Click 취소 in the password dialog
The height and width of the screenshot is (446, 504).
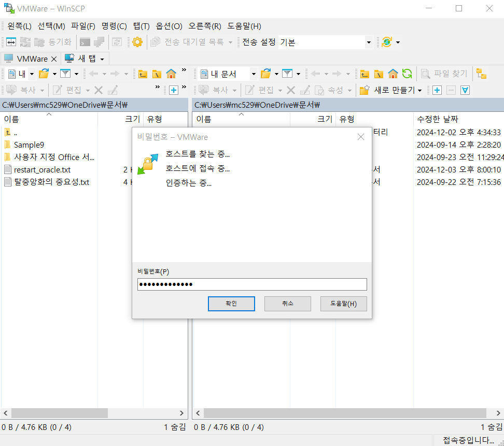point(288,304)
